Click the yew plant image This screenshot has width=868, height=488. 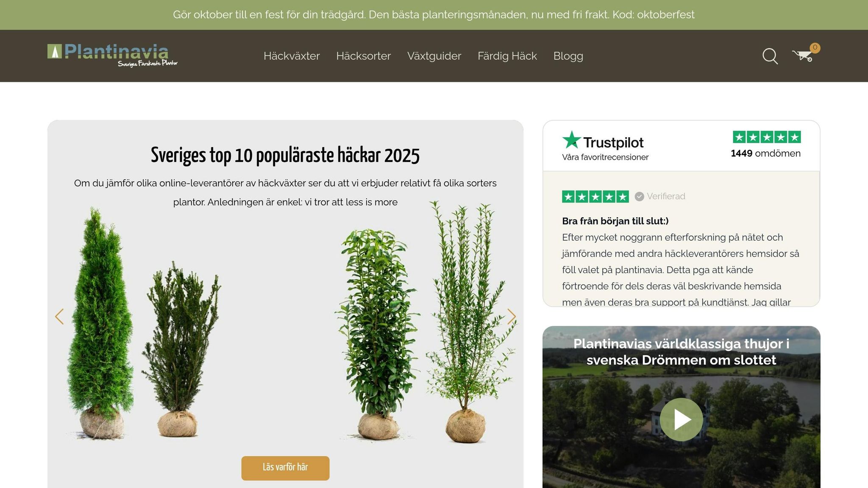tap(181, 349)
